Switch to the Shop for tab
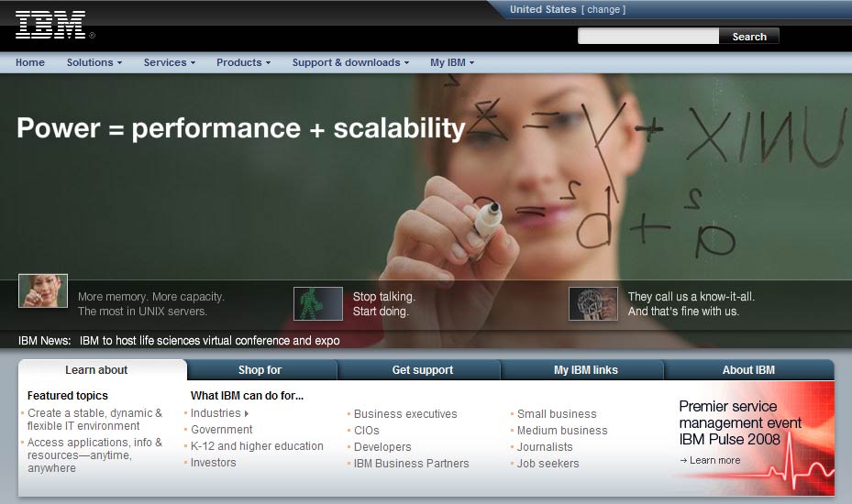Viewport: 852px width, 504px height. pos(260,370)
